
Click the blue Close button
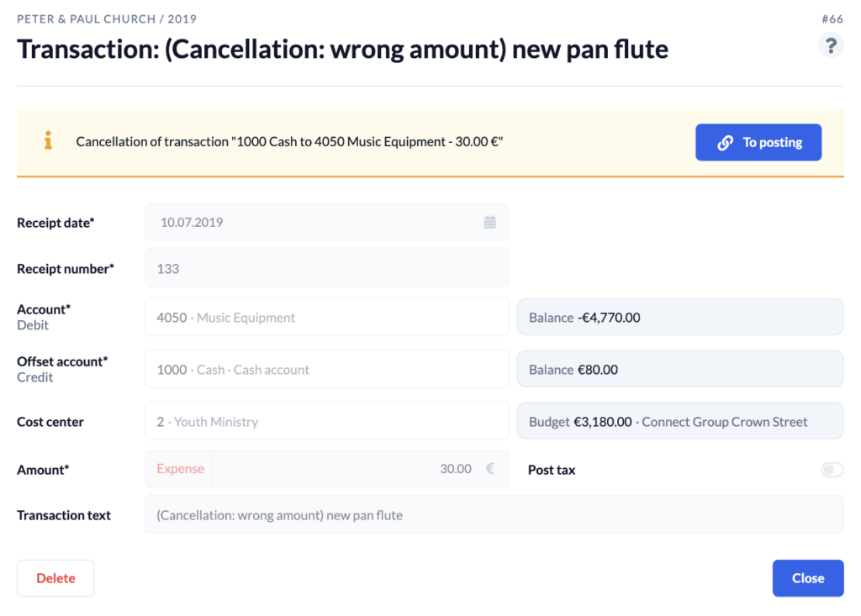(x=808, y=578)
